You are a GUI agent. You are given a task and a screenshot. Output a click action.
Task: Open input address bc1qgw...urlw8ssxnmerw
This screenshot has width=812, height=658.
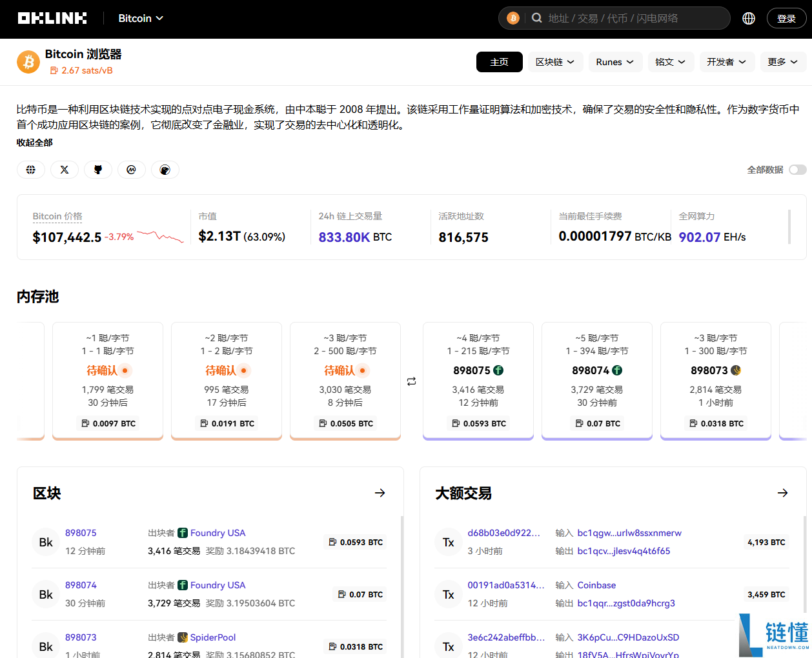pyautogui.click(x=629, y=533)
